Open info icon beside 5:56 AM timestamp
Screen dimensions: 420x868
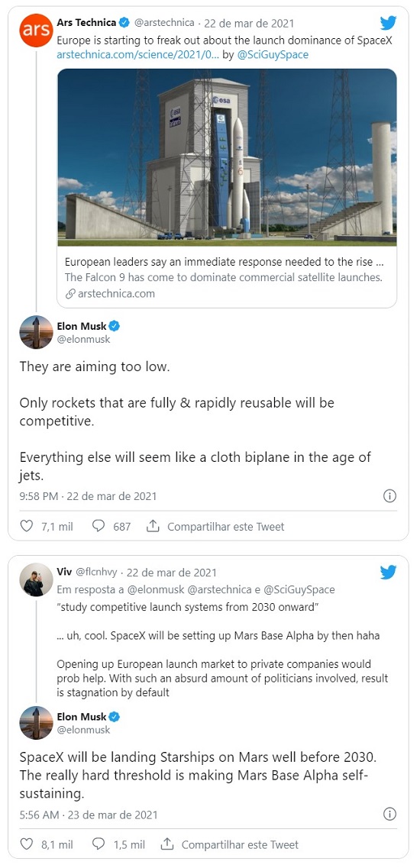tap(389, 815)
